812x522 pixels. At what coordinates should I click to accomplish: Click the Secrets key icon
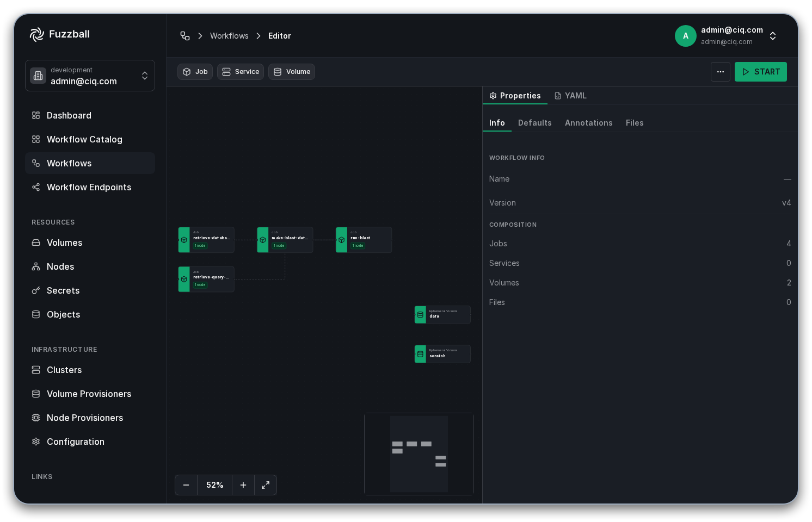click(36, 290)
